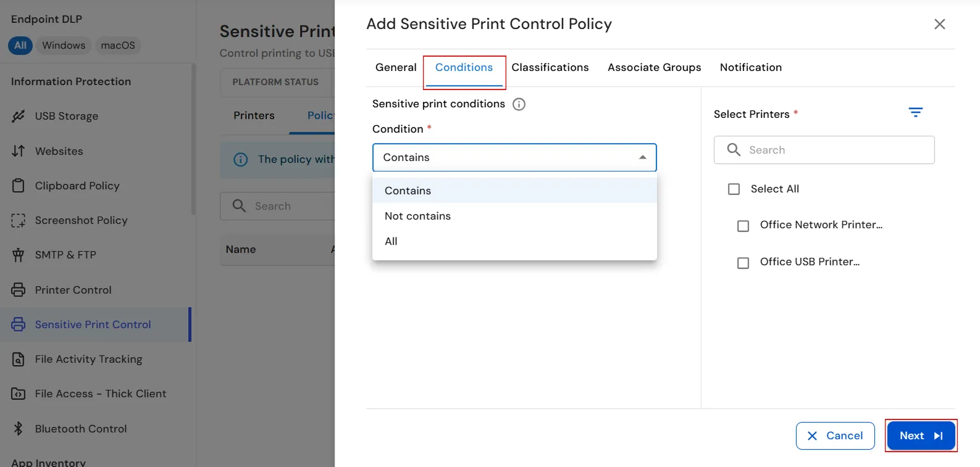Switch to the Conditions tab

click(x=464, y=67)
